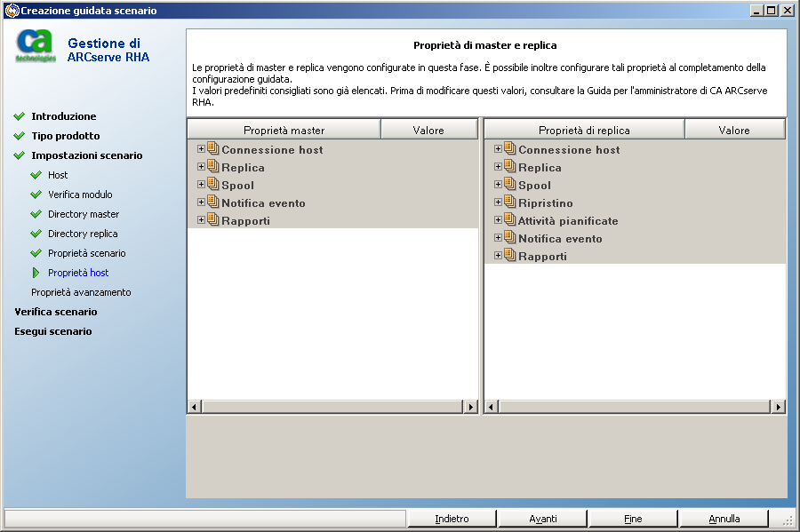
Task: Click replica Notifica evento folder icon
Action: point(509,237)
